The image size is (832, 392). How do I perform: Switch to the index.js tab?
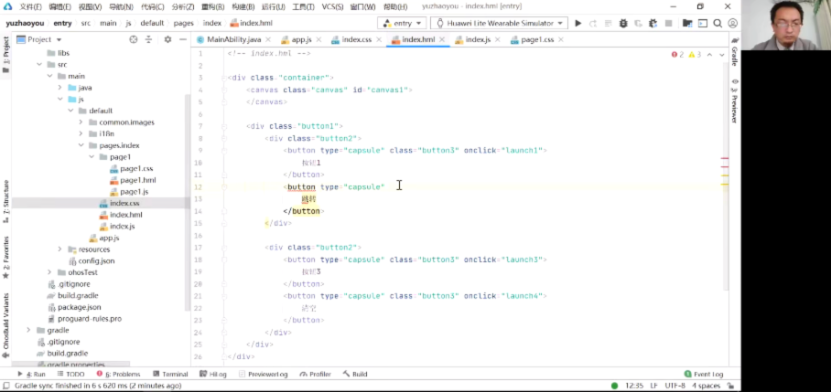point(473,40)
